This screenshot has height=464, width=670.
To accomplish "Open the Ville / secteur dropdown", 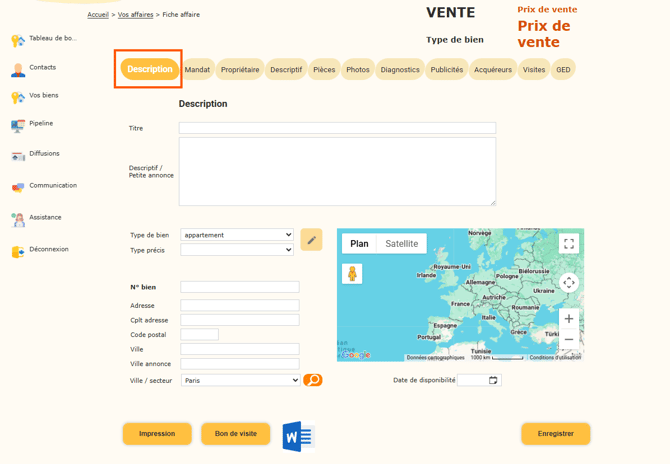I will point(241,380).
